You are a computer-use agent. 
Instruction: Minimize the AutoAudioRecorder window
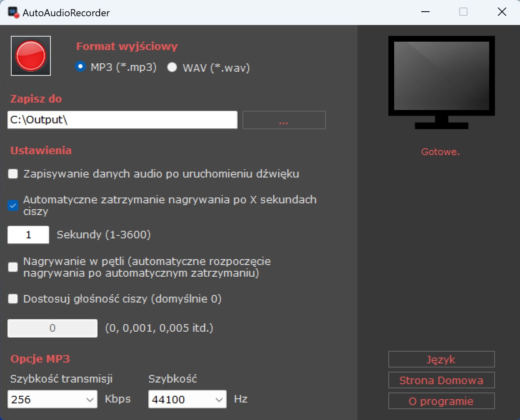pyautogui.click(x=425, y=12)
